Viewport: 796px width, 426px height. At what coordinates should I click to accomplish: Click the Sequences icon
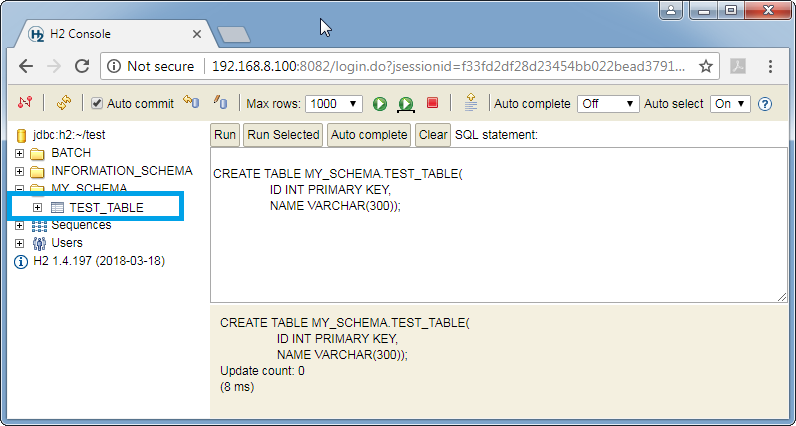(39, 225)
